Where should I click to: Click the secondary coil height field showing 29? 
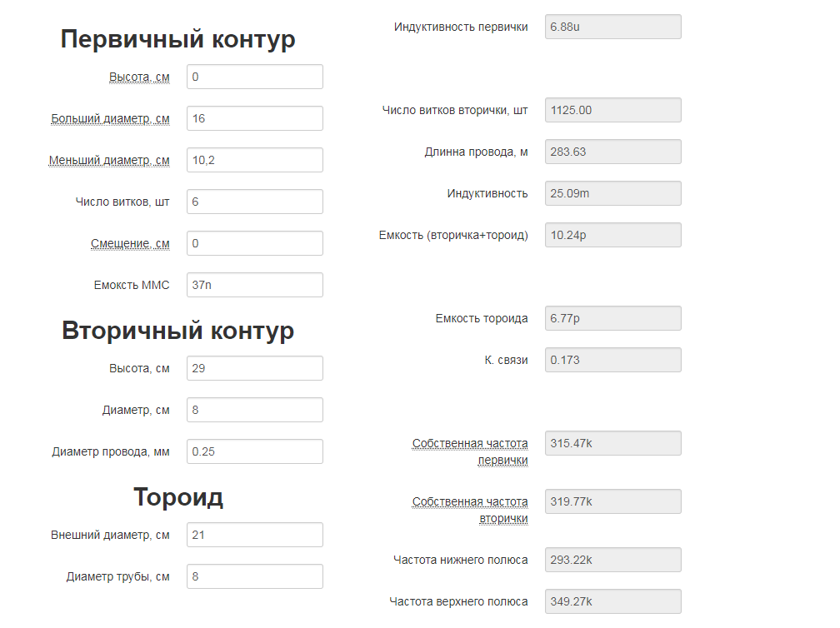click(254, 368)
